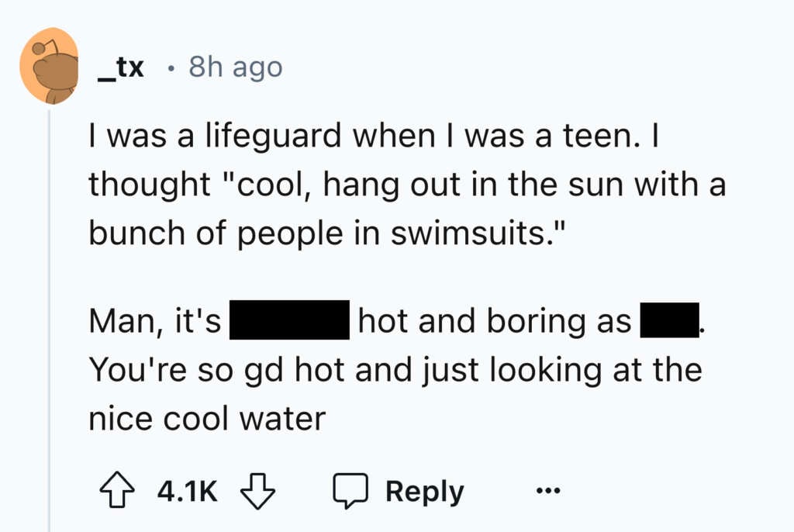Click the "nice cool water" line
794x532 pixels.
206,419
